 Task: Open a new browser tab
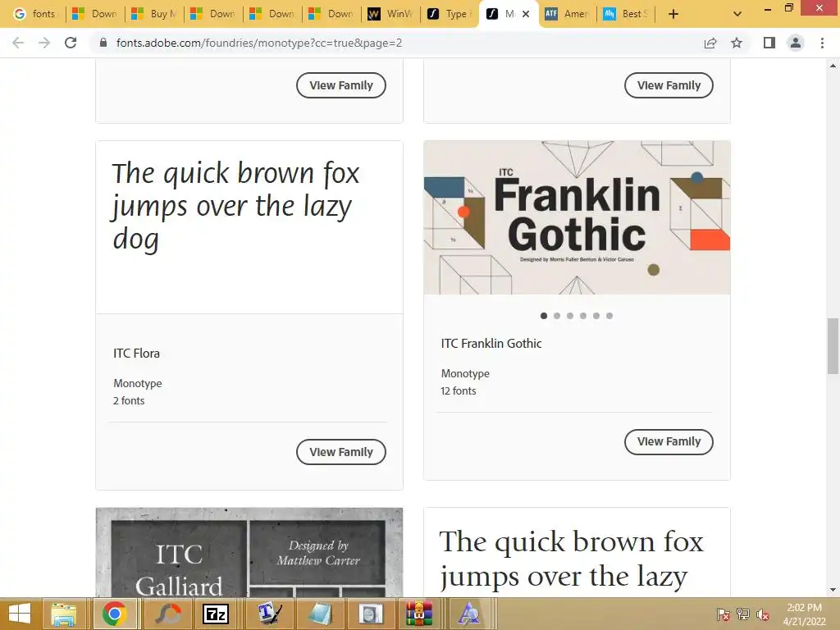[673, 14]
